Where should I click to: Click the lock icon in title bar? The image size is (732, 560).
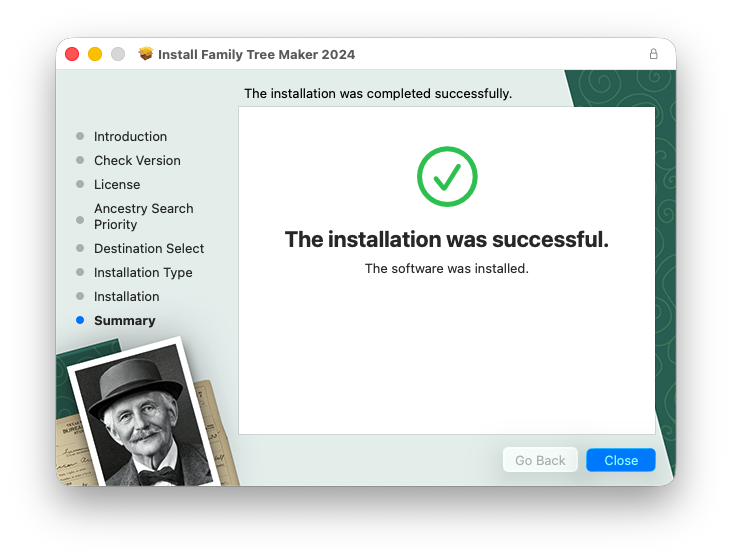(654, 54)
